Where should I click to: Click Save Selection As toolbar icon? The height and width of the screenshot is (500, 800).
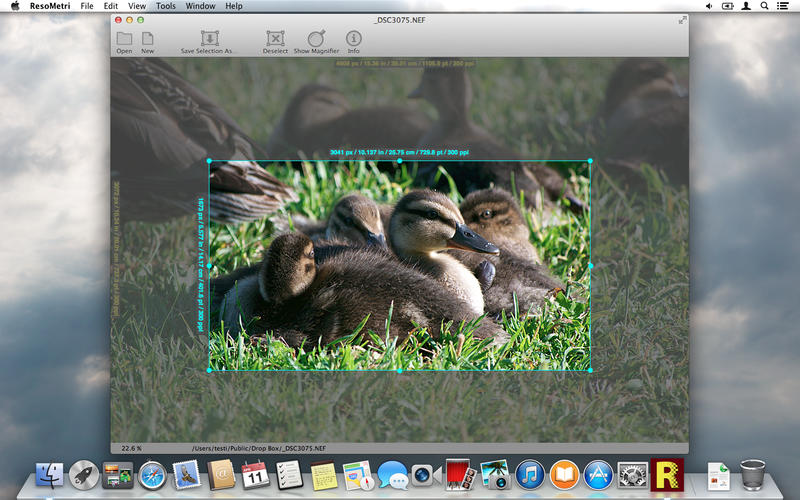208,38
